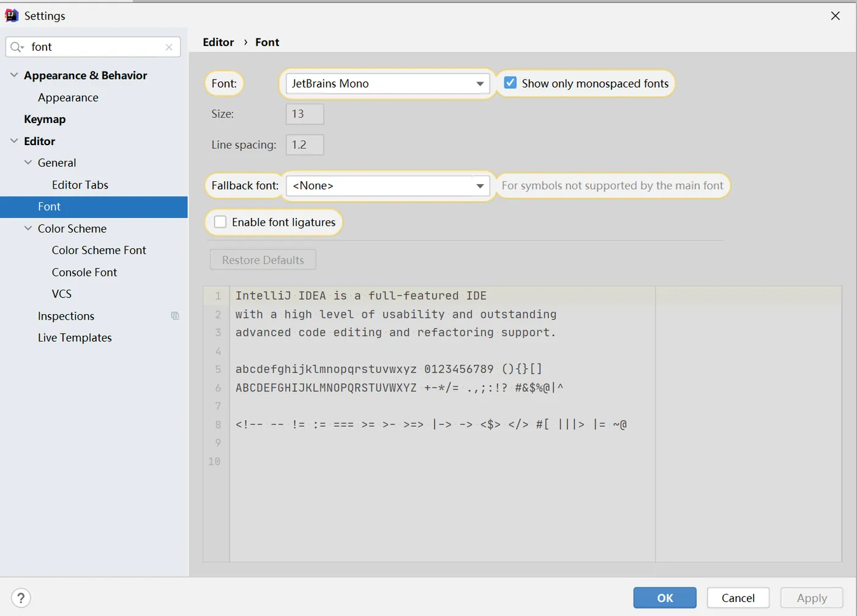
Task: Collapse the Appearance & Behavior section
Action: 14,75
